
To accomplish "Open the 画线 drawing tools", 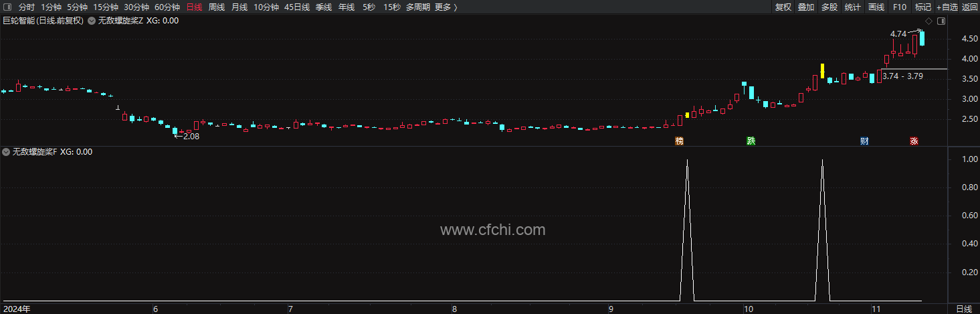I will point(876,7).
